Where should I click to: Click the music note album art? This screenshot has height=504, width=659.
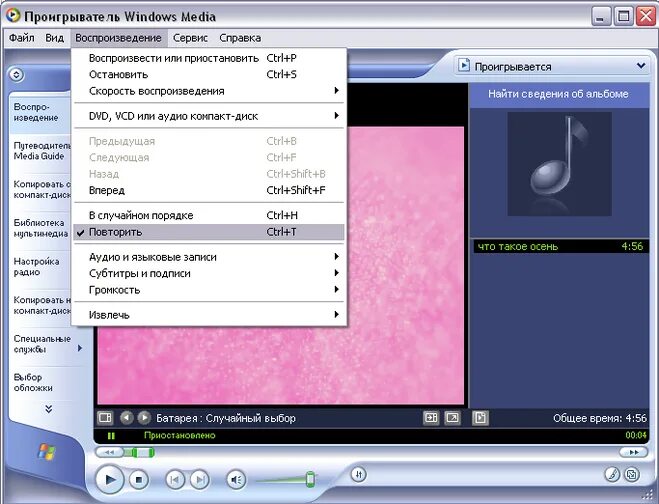pos(559,164)
